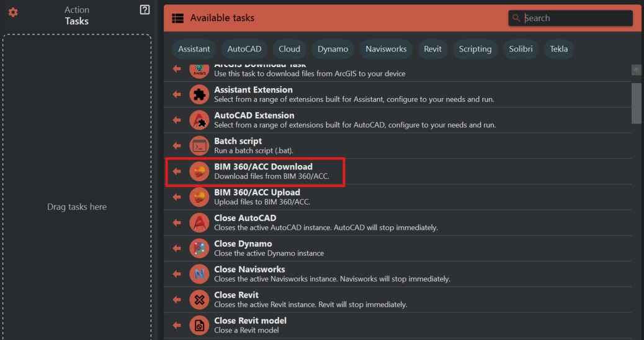The width and height of the screenshot is (644, 340).
Task: Filter tasks by Revit category
Action: click(x=433, y=49)
